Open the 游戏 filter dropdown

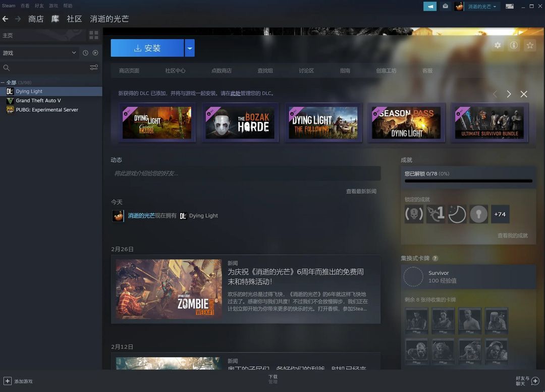39,53
